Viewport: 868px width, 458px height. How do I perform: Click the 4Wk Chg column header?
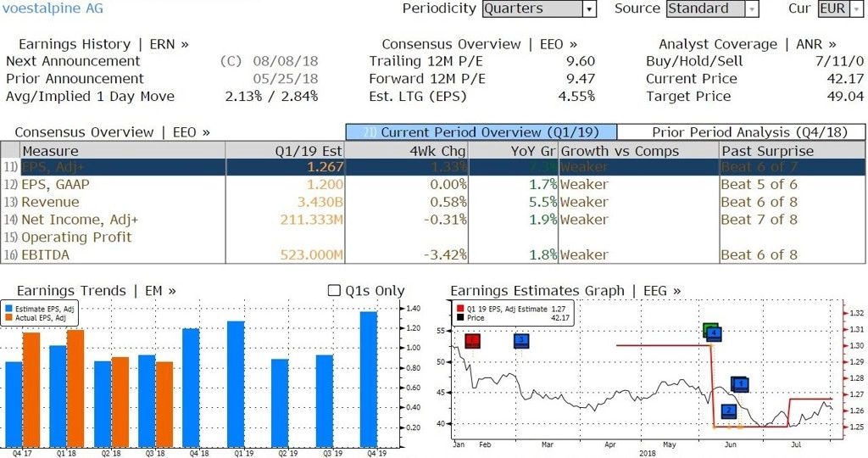tap(406, 151)
